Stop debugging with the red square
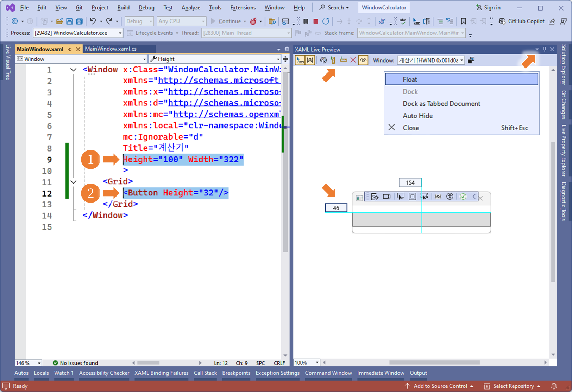Viewport: 572px width, 392px height. (316, 21)
